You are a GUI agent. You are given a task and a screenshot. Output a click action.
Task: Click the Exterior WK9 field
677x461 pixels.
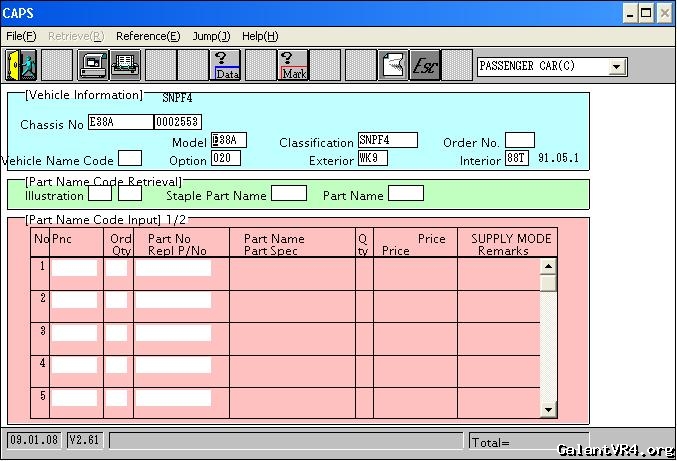[372, 158]
